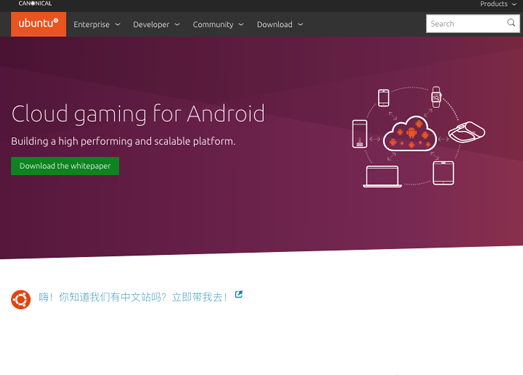Click the Download the whitepaper button
The image size is (523, 375).
(x=65, y=166)
